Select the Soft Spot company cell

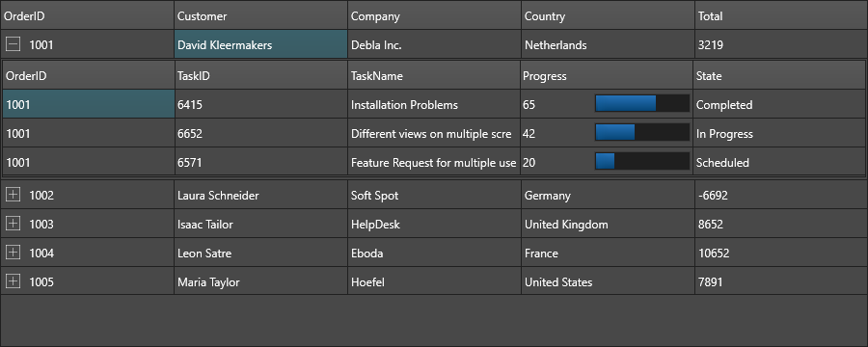pyautogui.click(x=435, y=195)
